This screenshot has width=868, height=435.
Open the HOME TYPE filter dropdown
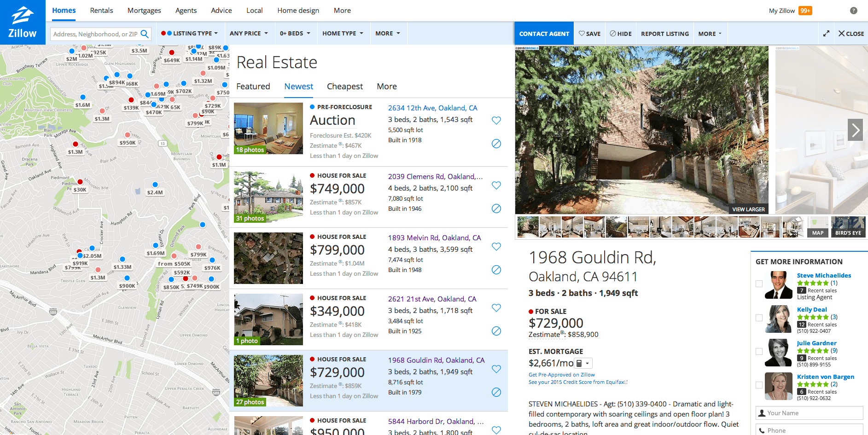coord(343,33)
